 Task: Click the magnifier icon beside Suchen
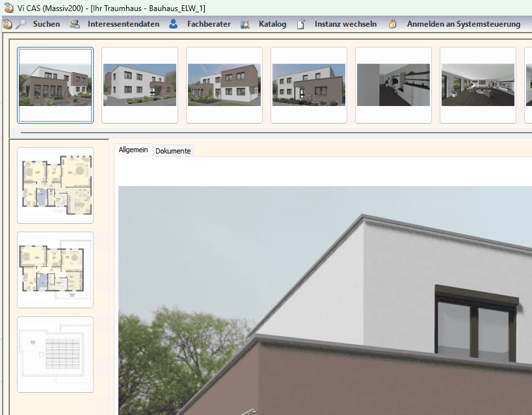pos(21,24)
